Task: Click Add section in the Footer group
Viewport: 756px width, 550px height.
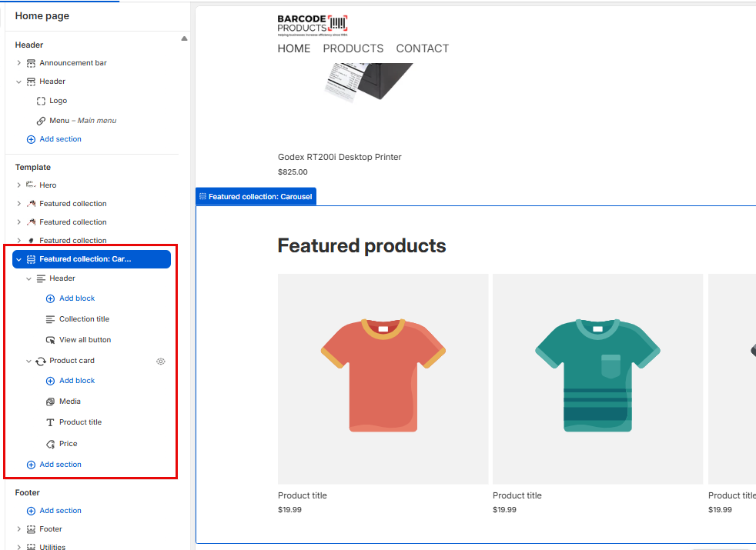Action: point(60,511)
